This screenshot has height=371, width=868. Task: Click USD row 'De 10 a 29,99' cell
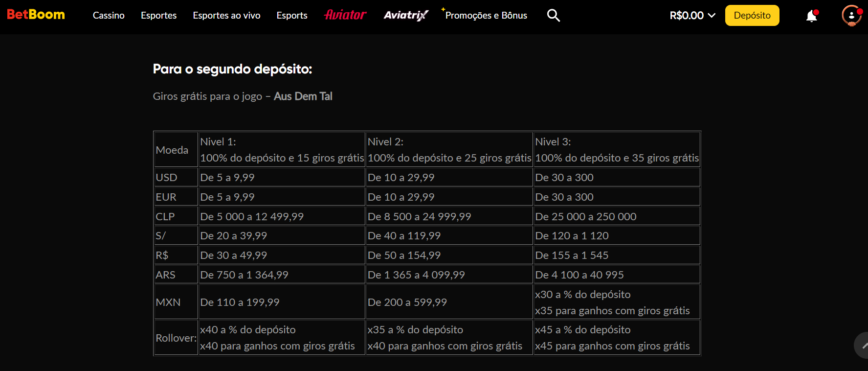pyautogui.click(x=449, y=177)
